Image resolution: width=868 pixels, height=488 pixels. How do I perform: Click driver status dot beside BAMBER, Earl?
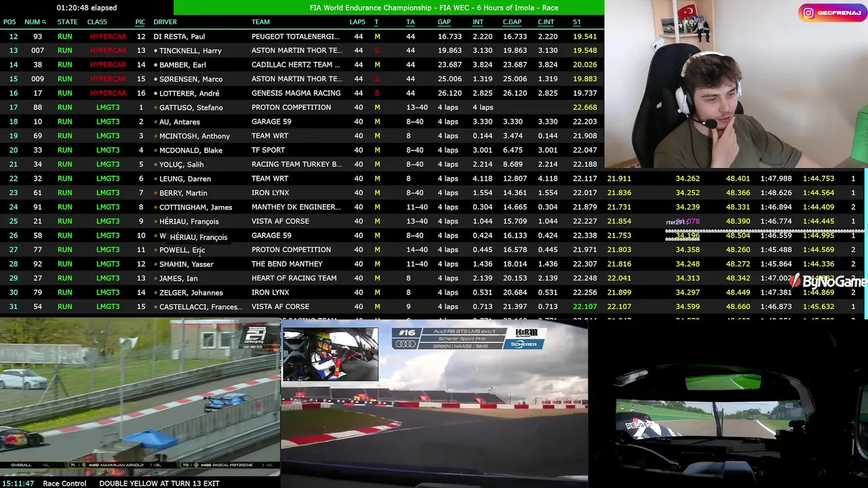point(156,65)
